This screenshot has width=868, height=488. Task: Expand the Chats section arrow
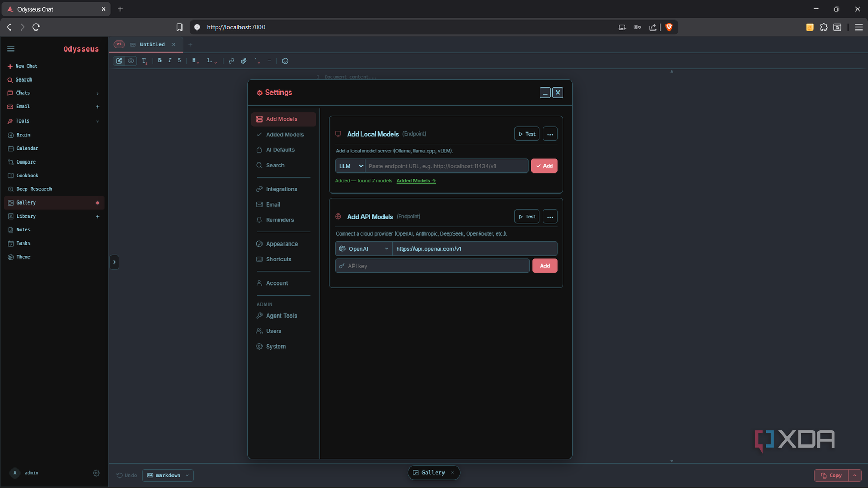click(x=97, y=93)
